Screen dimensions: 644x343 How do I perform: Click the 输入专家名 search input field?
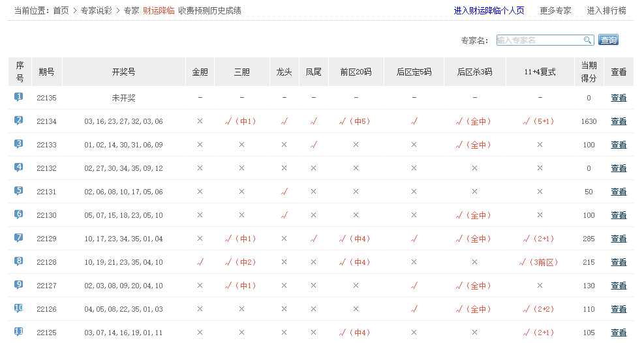539,40
